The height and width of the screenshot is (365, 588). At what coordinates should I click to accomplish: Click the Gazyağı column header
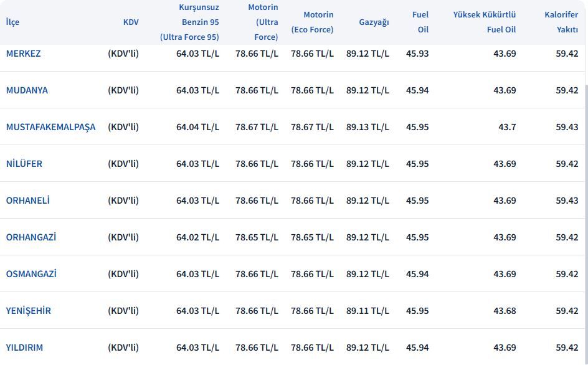[x=374, y=22]
